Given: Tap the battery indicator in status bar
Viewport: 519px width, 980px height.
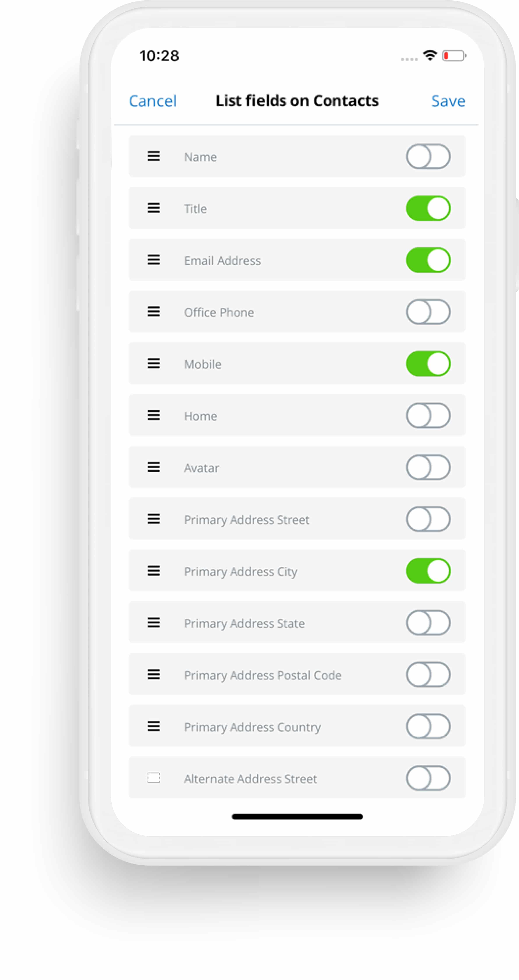Looking at the screenshot, I should pos(454,56).
